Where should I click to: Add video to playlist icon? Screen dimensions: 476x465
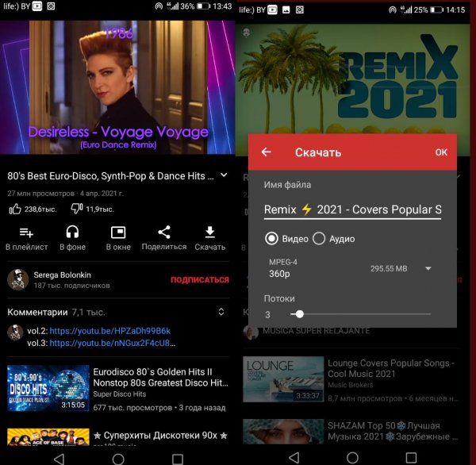pos(26,232)
